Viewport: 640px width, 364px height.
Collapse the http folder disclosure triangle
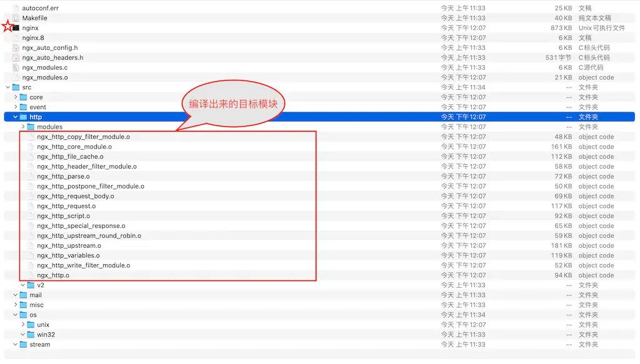coord(16,117)
